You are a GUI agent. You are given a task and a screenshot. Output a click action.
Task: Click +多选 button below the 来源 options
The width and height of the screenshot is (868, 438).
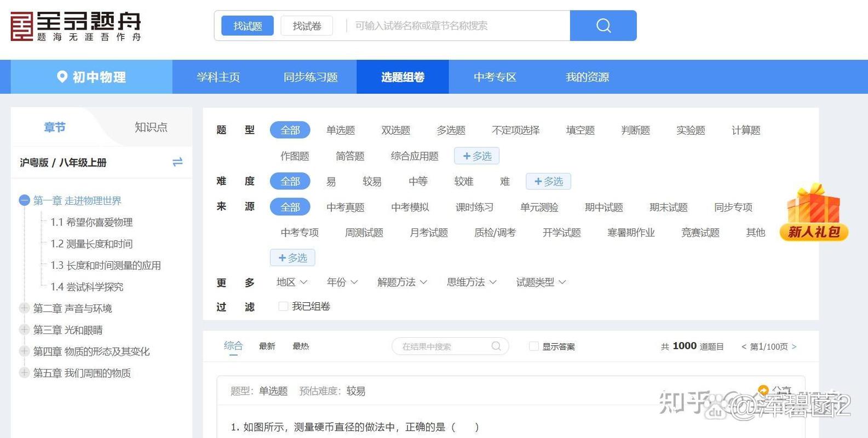click(292, 257)
